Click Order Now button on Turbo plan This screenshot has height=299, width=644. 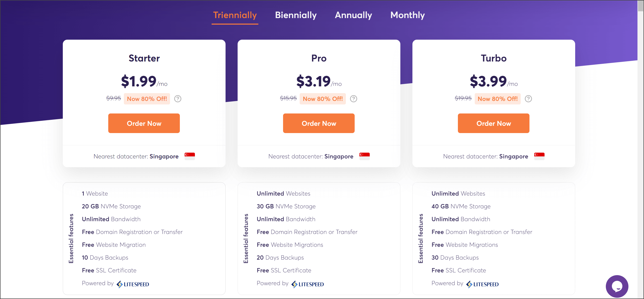[x=494, y=123]
